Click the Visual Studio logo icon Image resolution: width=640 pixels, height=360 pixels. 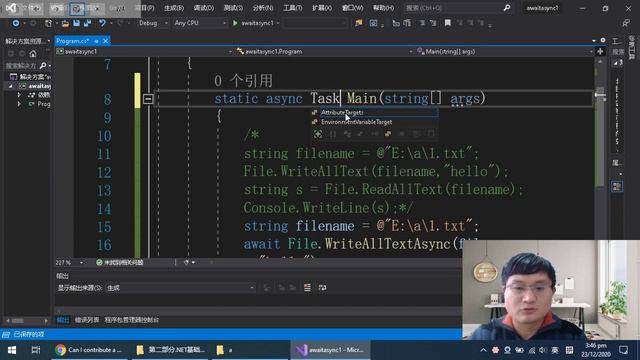tap(11, 8)
